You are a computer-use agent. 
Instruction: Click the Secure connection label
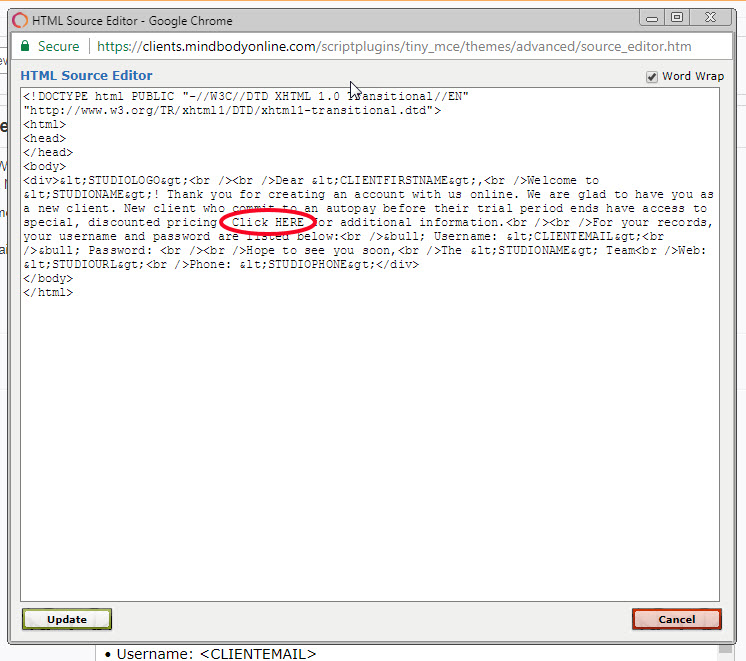(x=58, y=47)
